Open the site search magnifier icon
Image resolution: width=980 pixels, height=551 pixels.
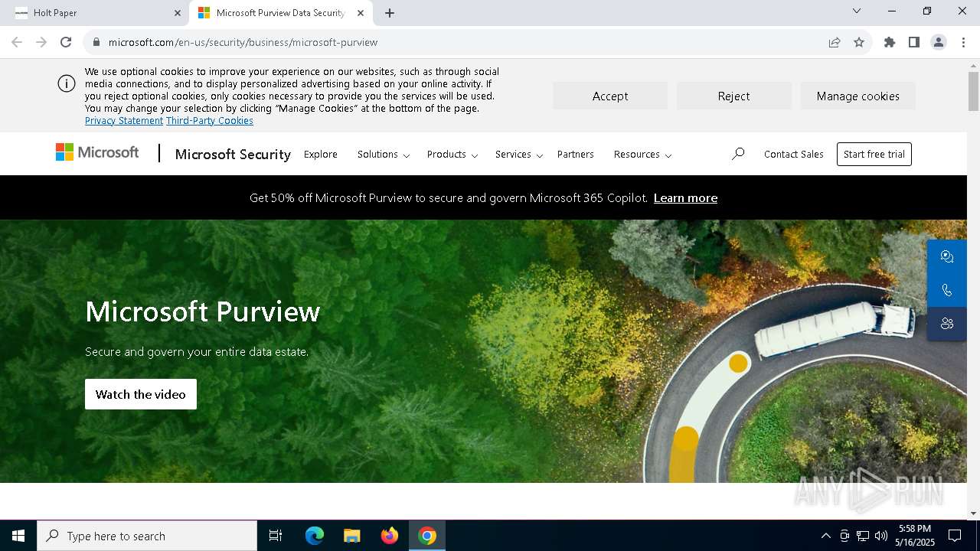click(738, 154)
